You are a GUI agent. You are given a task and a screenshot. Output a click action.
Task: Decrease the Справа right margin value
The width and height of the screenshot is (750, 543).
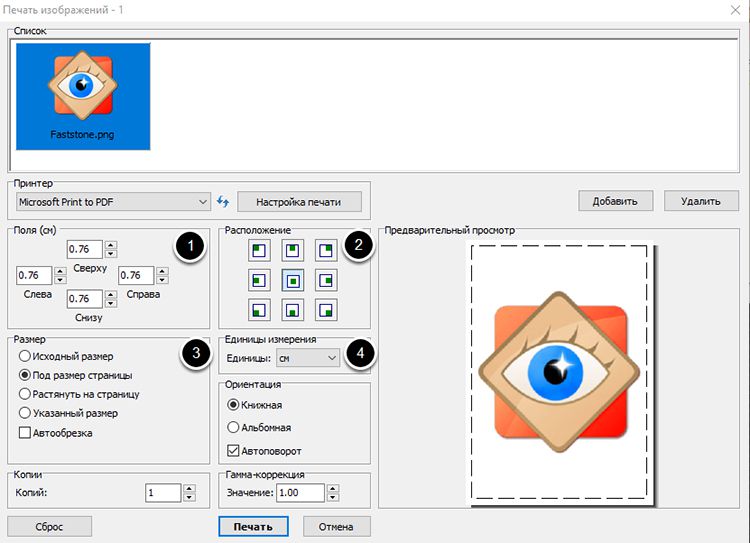click(x=163, y=279)
